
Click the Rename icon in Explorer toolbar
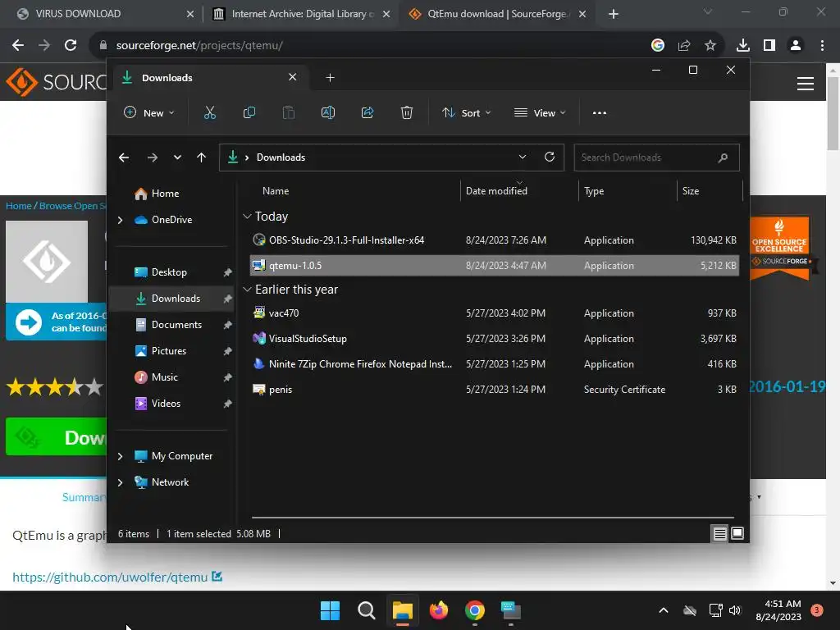click(328, 112)
